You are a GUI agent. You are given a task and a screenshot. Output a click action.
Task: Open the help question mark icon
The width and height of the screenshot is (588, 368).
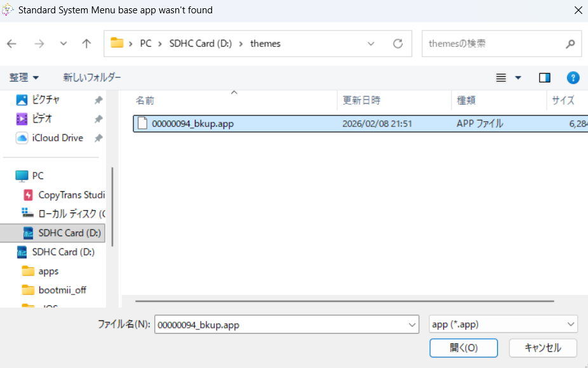(x=573, y=77)
